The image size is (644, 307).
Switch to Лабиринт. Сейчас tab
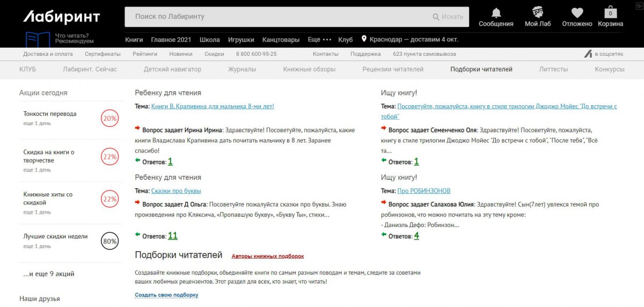pos(90,69)
